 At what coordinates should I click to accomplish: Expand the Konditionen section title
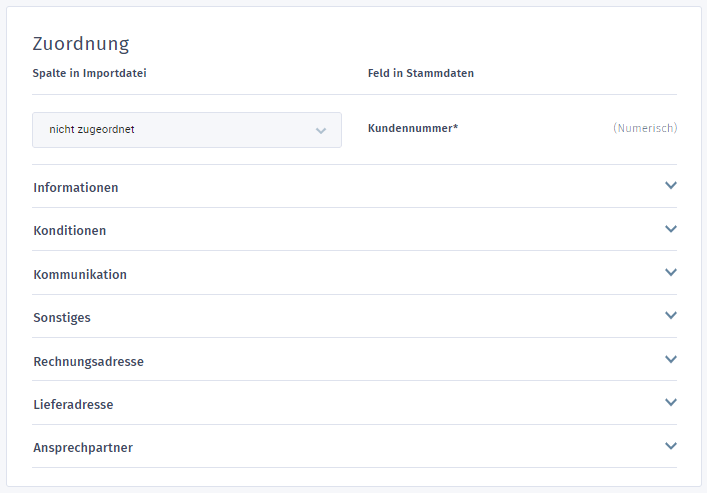70,231
